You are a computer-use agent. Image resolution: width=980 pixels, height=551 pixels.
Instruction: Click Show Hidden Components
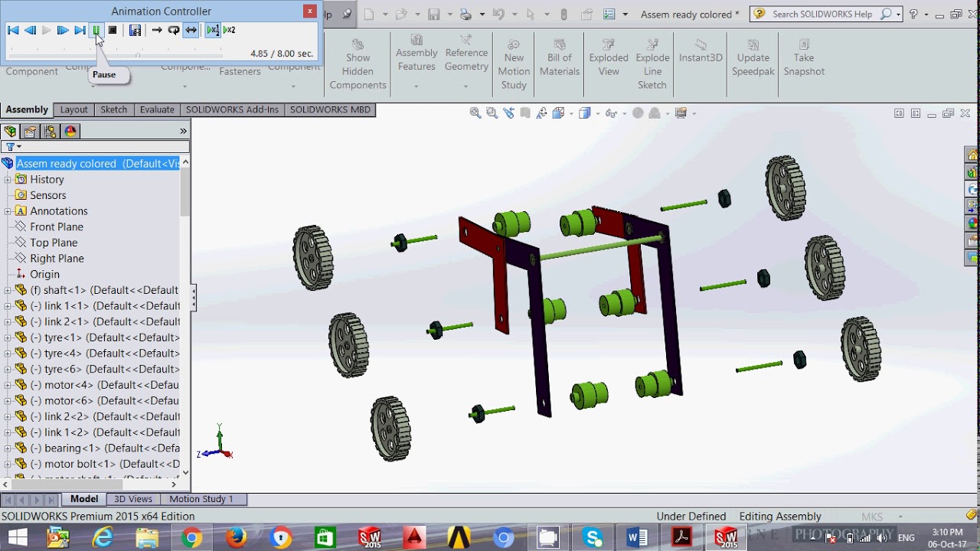(x=358, y=64)
